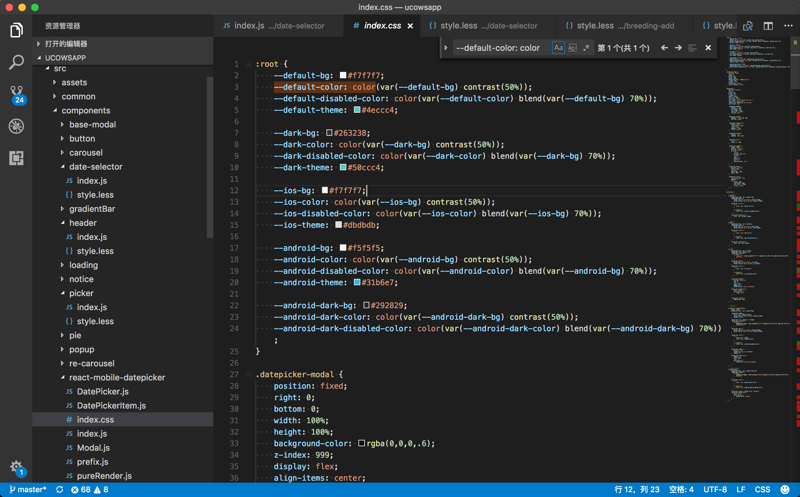Close the find widget

point(708,48)
